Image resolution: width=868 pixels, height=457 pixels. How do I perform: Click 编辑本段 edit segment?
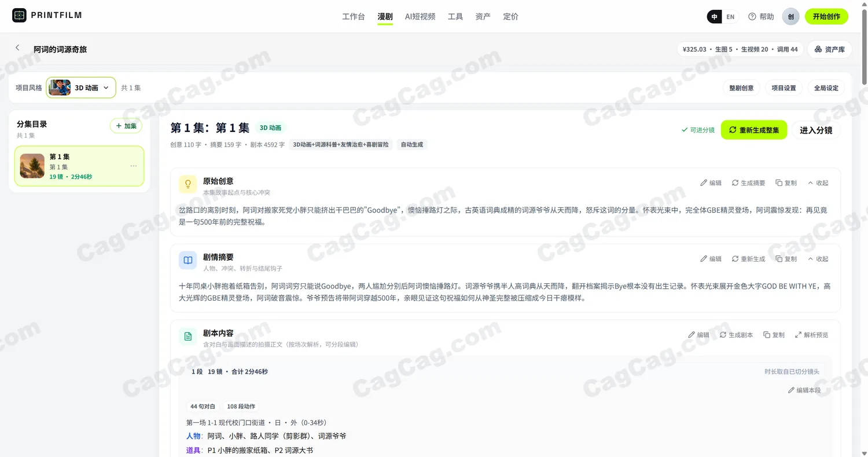[x=804, y=390]
